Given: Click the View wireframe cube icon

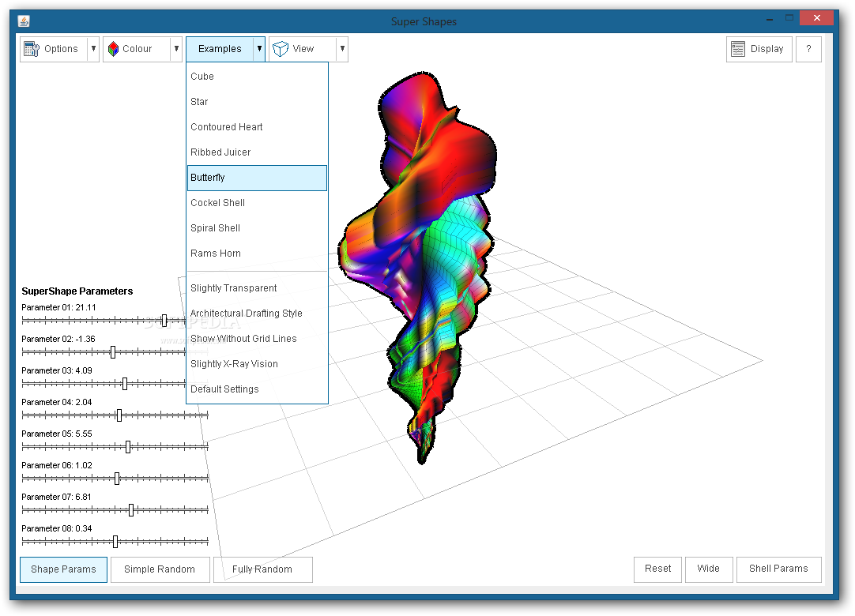Looking at the screenshot, I should point(281,49).
